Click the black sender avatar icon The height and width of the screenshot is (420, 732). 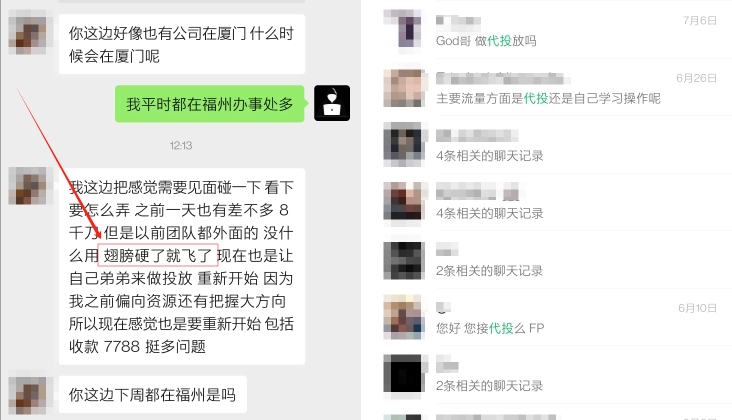point(332,103)
